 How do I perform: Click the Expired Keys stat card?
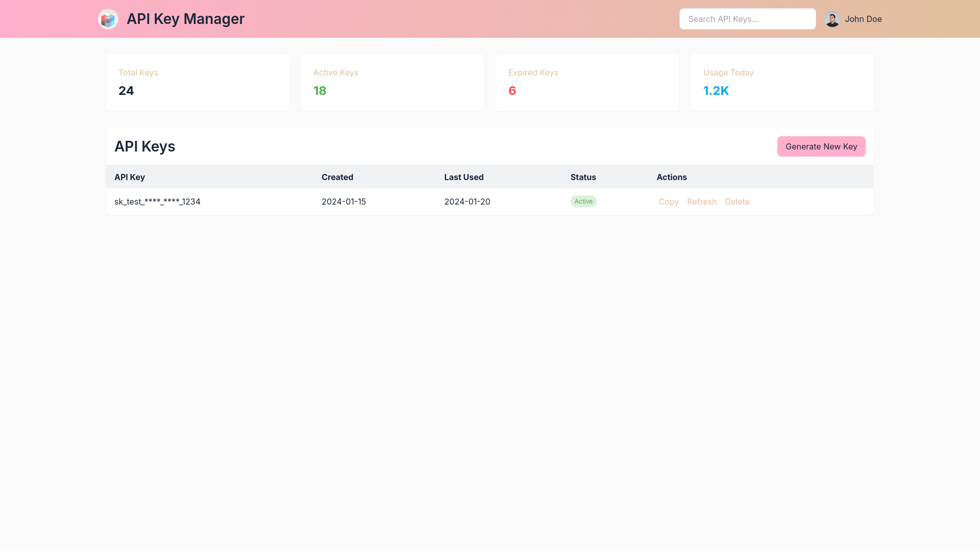coord(587,82)
